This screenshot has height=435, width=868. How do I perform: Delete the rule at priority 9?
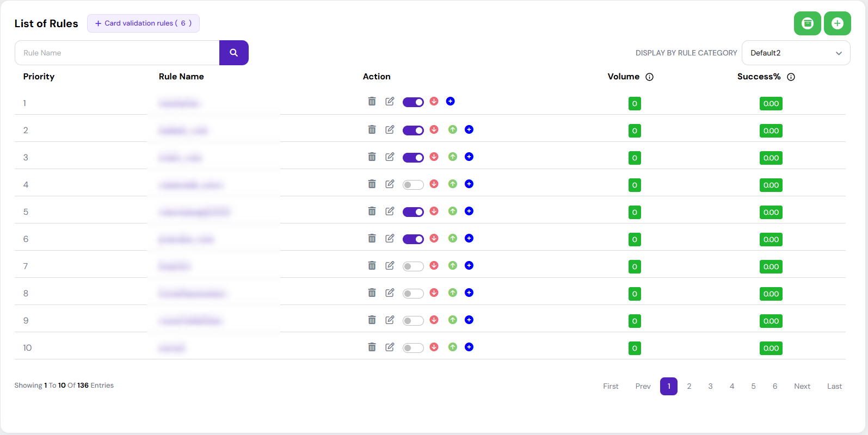tap(372, 320)
